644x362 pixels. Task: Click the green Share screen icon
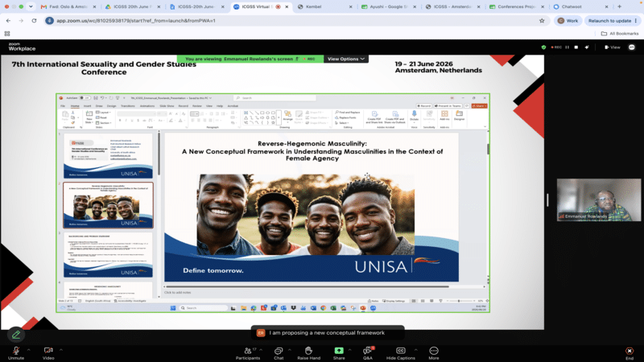339,351
